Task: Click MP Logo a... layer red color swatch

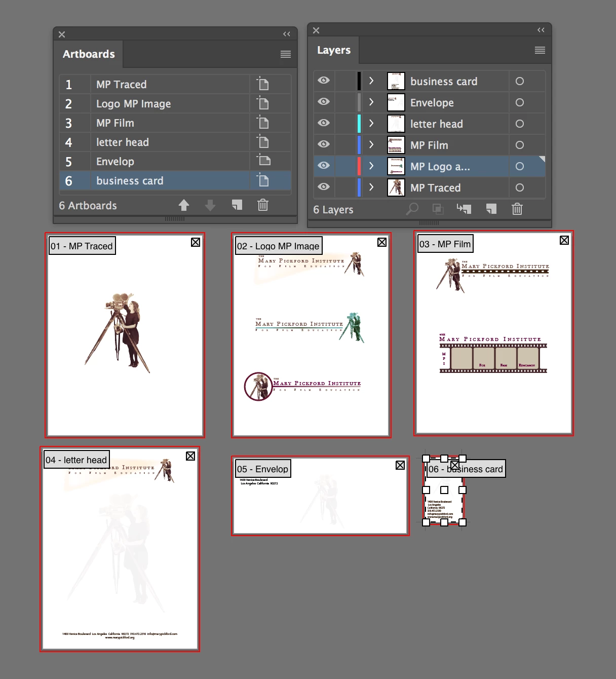Action: pyautogui.click(x=359, y=166)
